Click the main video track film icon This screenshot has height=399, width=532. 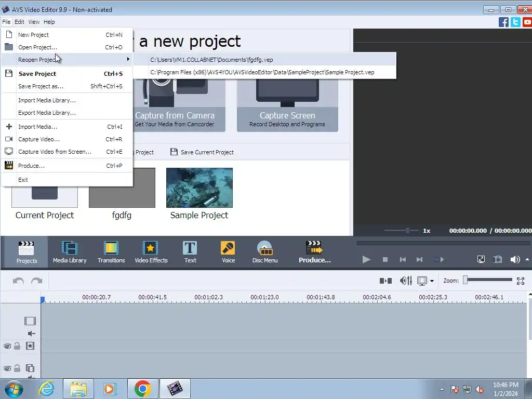30,321
